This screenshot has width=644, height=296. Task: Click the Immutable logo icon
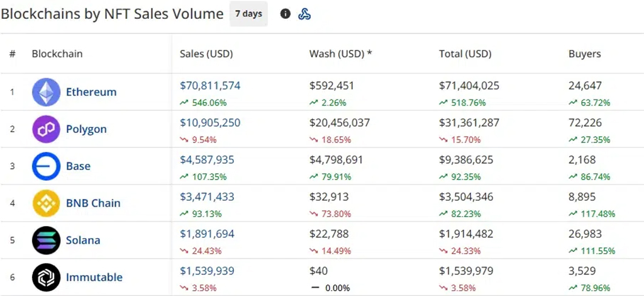click(x=46, y=277)
